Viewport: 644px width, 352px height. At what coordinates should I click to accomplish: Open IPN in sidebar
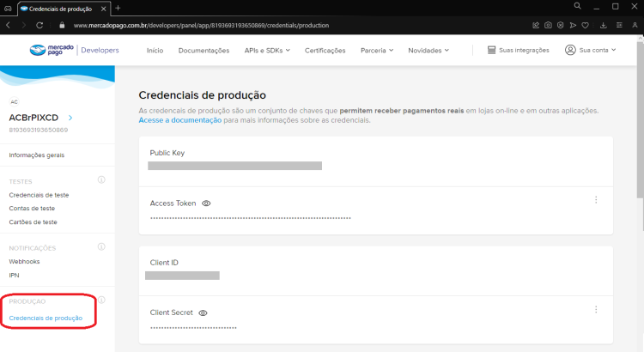14,276
